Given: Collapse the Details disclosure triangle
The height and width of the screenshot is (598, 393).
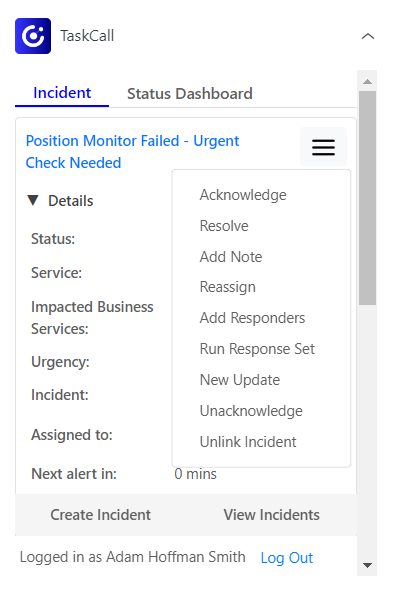Looking at the screenshot, I should click(33, 200).
